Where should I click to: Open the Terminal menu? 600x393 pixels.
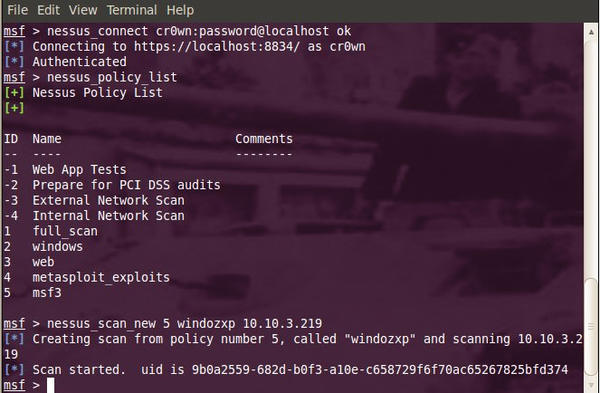[x=132, y=10]
